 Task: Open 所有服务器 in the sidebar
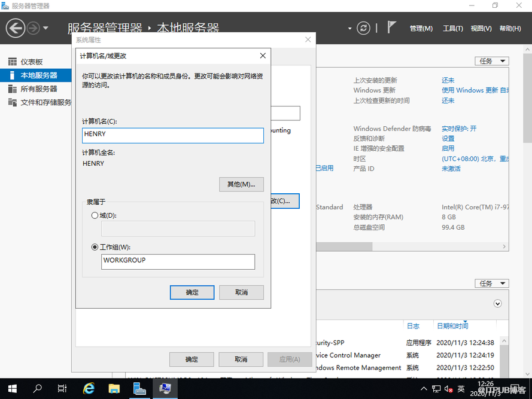pyautogui.click(x=38, y=89)
